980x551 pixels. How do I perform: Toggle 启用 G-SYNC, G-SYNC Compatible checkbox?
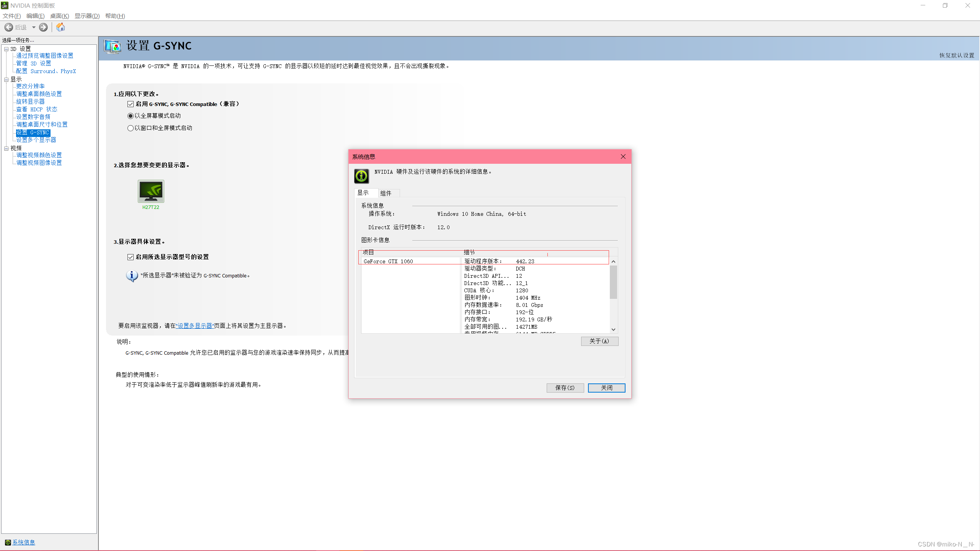[131, 104]
